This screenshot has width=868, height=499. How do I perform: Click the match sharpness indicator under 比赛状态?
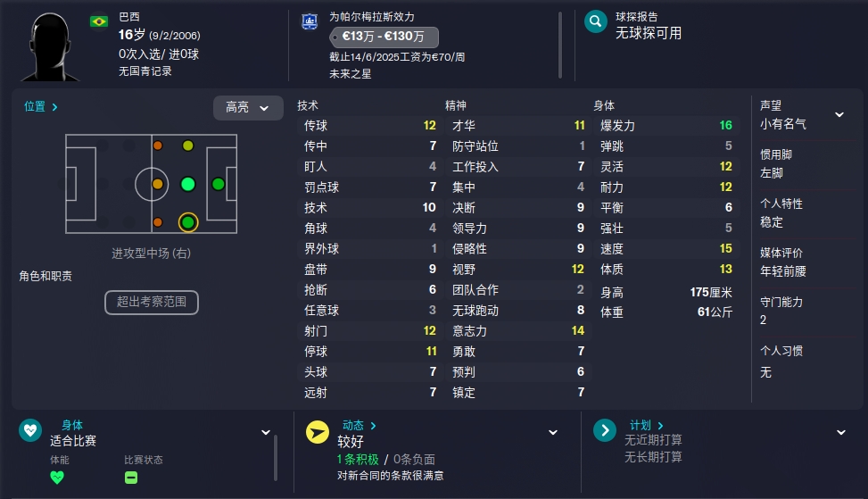point(131,478)
